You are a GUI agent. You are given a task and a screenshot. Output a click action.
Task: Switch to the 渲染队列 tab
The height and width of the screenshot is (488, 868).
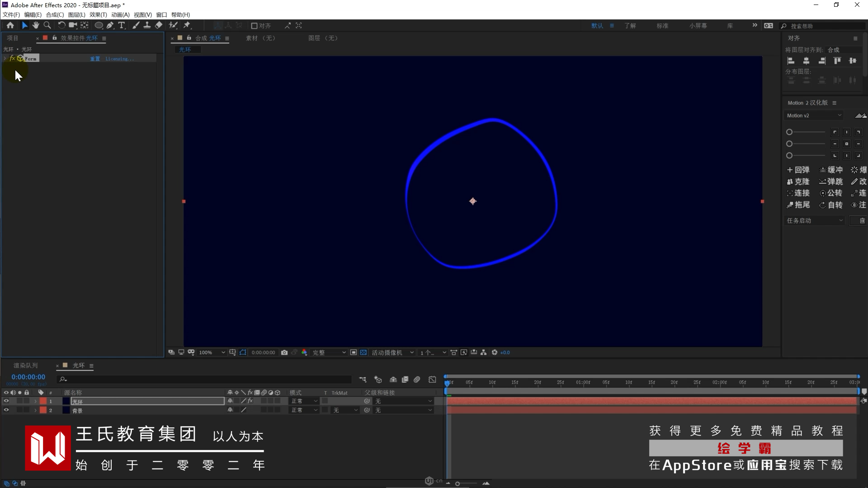point(25,366)
